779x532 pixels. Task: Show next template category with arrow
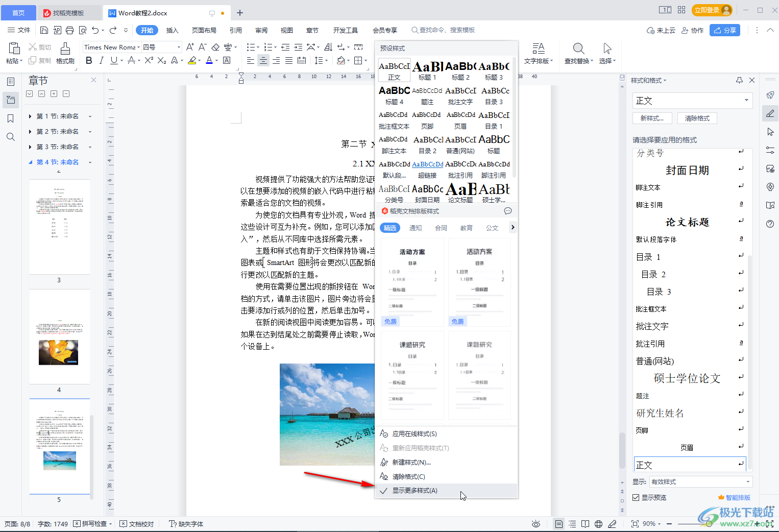coord(513,228)
